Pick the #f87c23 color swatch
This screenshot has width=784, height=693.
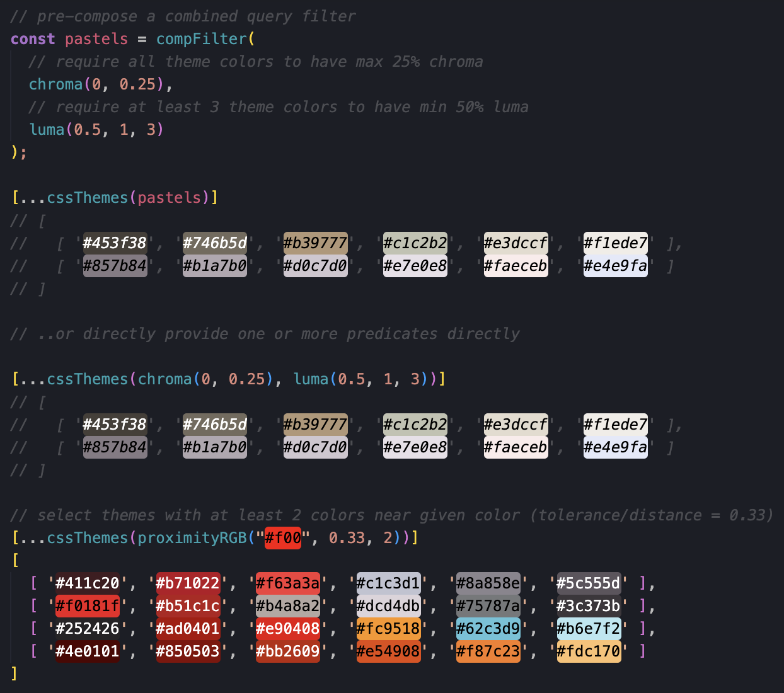click(x=488, y=651)
